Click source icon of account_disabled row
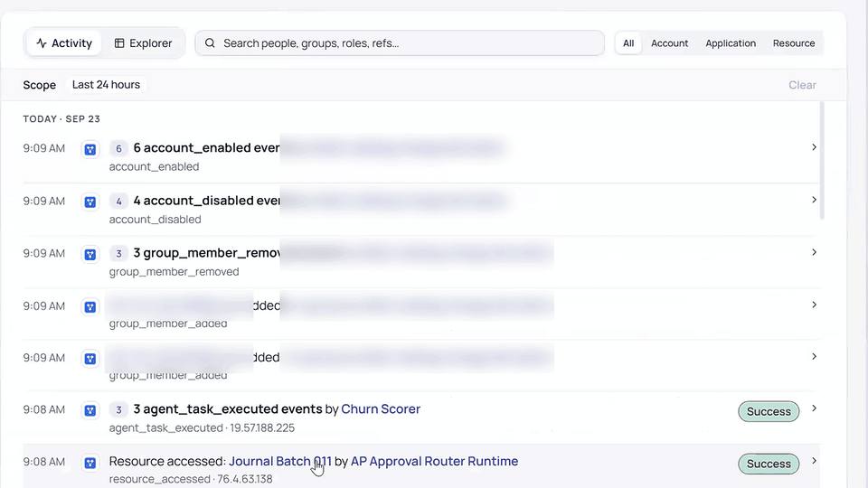The height and width of the screenshot is (488, 868). [x=90, y=202]
